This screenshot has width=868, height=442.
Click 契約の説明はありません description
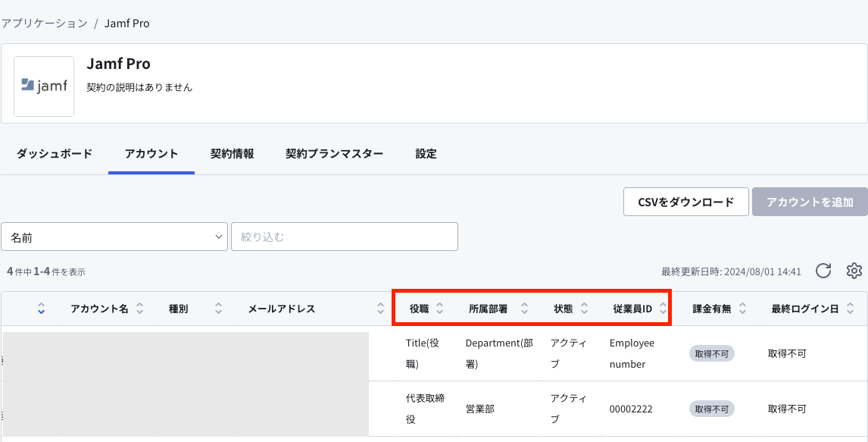coord(139,87)
